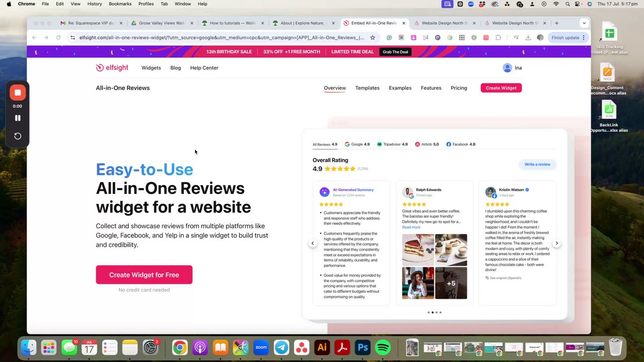This screenshot has width=644, height=362.
Task: Switch to About Explore Nature tab
Action: [x=303, y=23]
